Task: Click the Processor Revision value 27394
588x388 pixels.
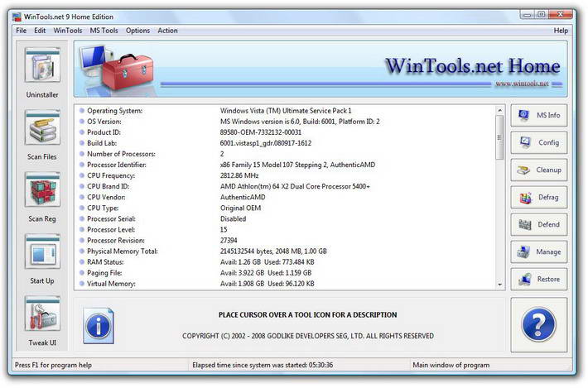Action: click(x=229, y=241)
